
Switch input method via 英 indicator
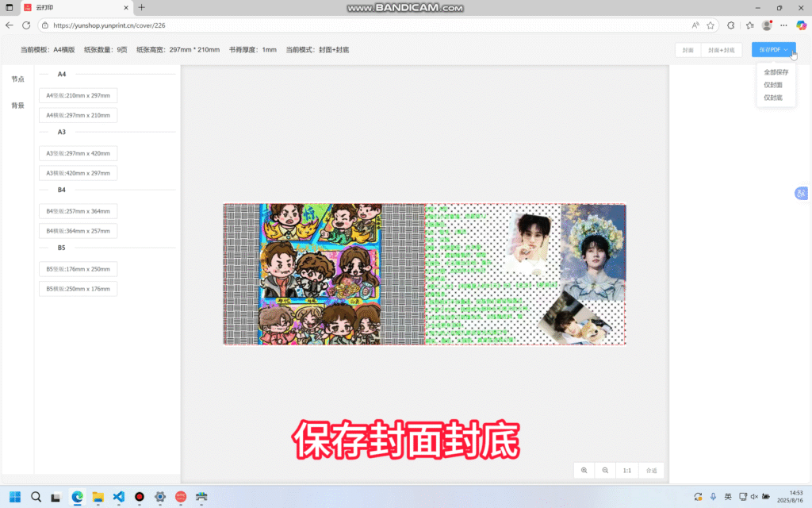click(728, 497)
